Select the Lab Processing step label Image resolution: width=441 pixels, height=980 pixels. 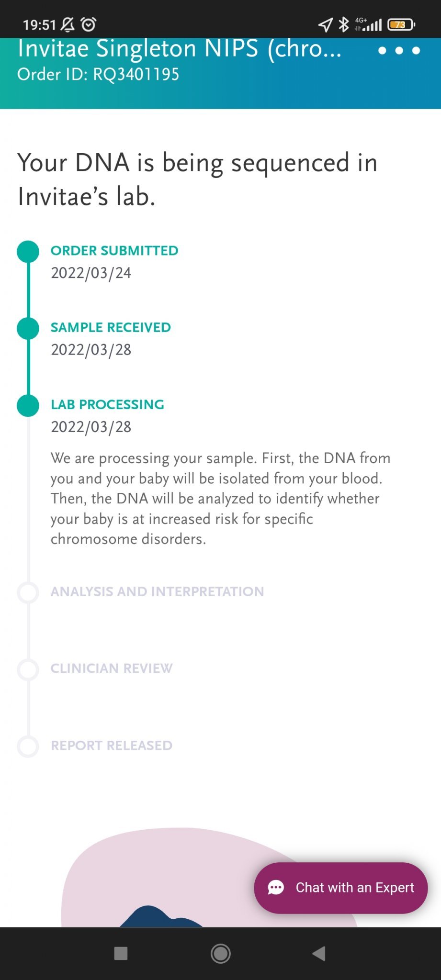pos(107,405)
